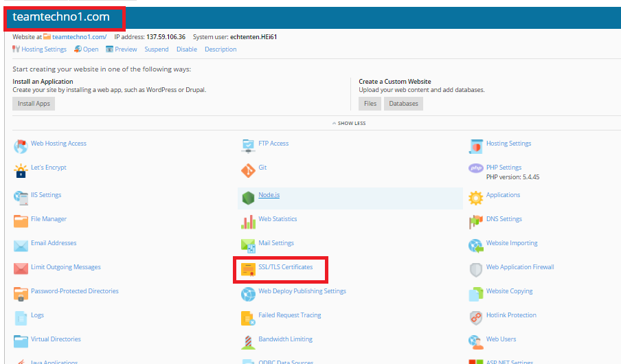Open the Web Application Firewall shield icon
The width and height of the screenshot is (621, 364).
click(x=476, y=270)
